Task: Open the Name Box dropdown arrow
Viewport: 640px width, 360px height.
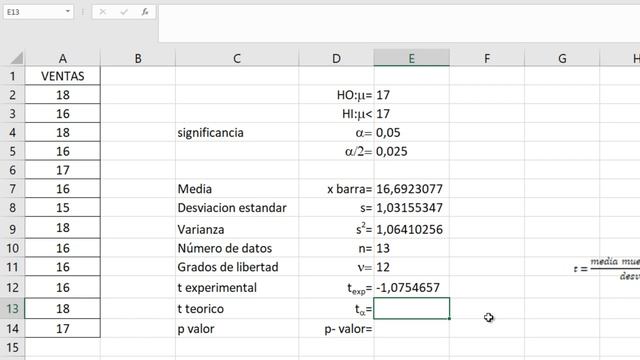Action: tap(68, 11)
